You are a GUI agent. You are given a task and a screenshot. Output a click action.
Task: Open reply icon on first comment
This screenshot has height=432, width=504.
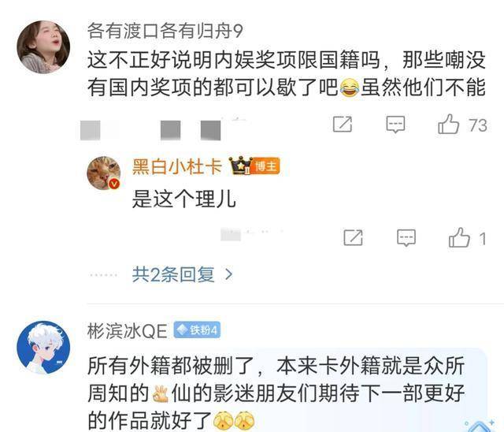(395, 125)
